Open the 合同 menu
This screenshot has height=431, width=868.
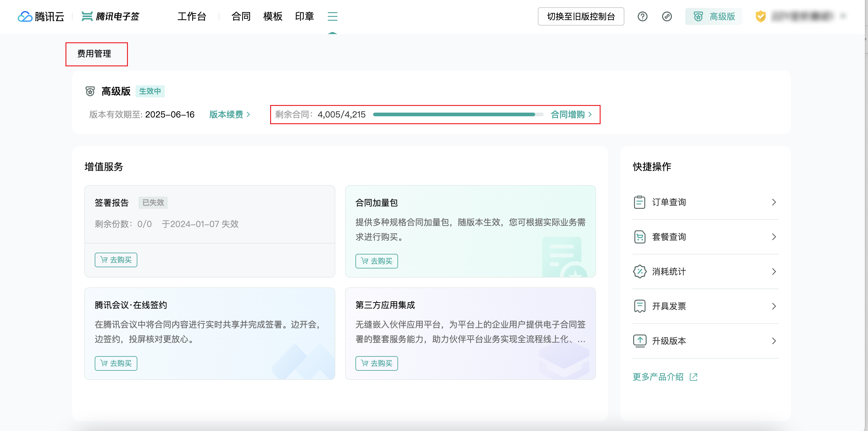tap(241, 16)
